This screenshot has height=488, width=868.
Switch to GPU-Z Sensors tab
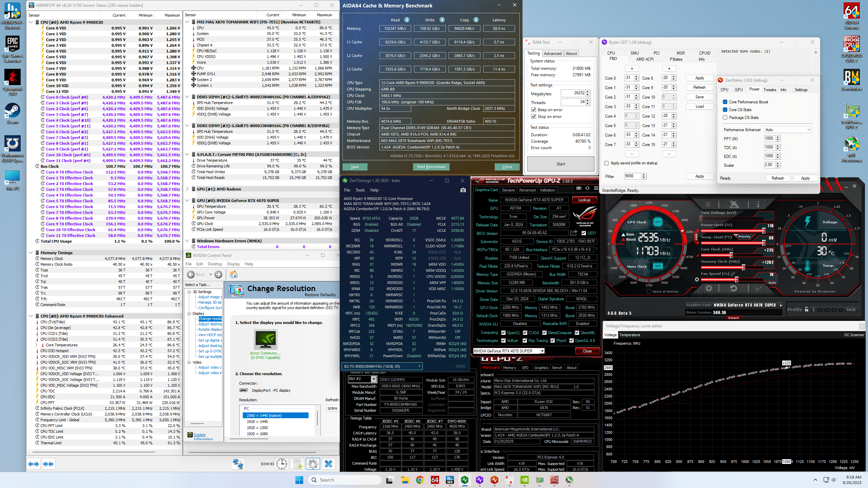tap(508, 190)
